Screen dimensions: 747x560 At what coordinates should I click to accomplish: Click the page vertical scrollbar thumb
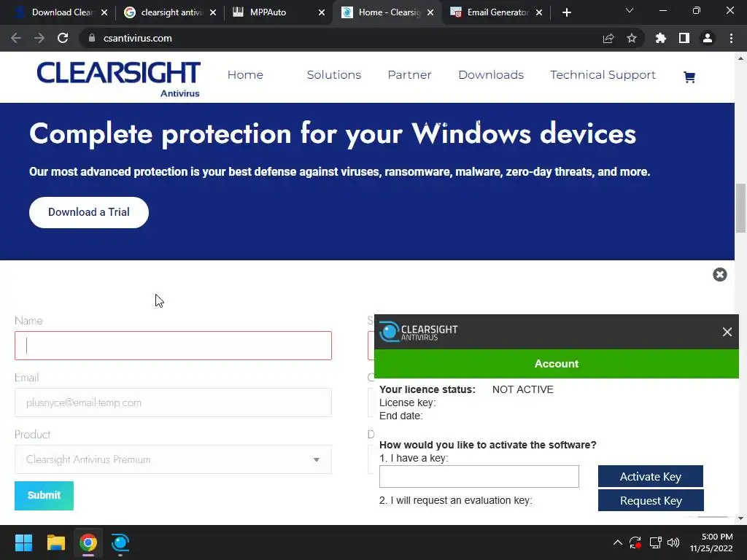[x=740, y=208]
